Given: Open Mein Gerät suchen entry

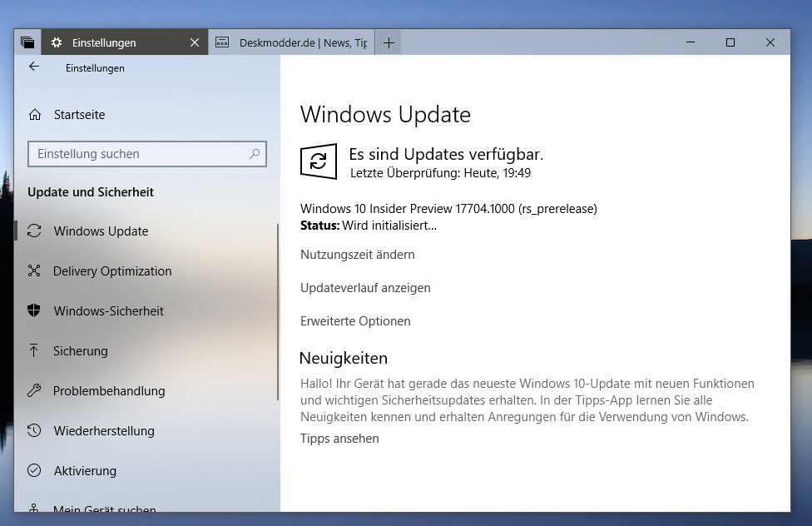Looking at the screenshot, I should coord(105,509).
